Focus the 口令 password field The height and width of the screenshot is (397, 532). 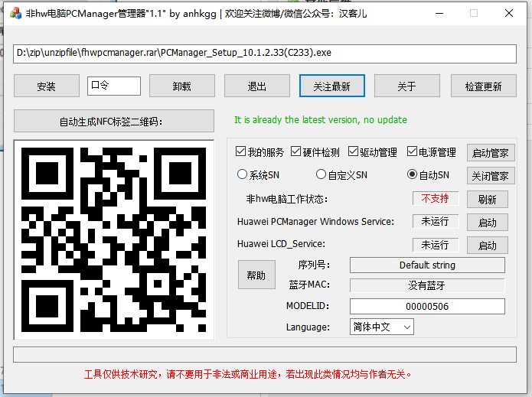click(x=114, y=86)
